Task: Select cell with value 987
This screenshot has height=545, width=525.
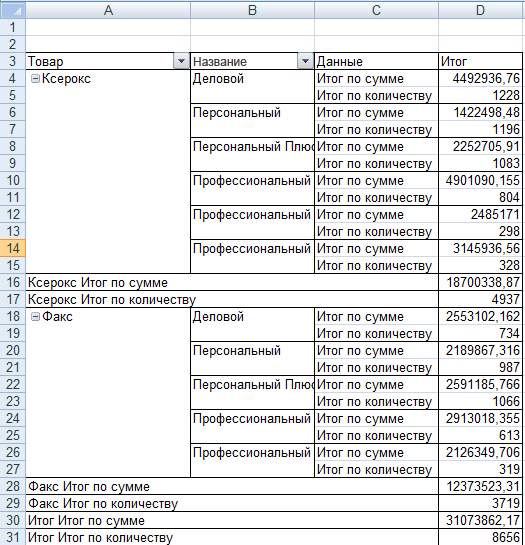Action: click(x=480, y=367)
